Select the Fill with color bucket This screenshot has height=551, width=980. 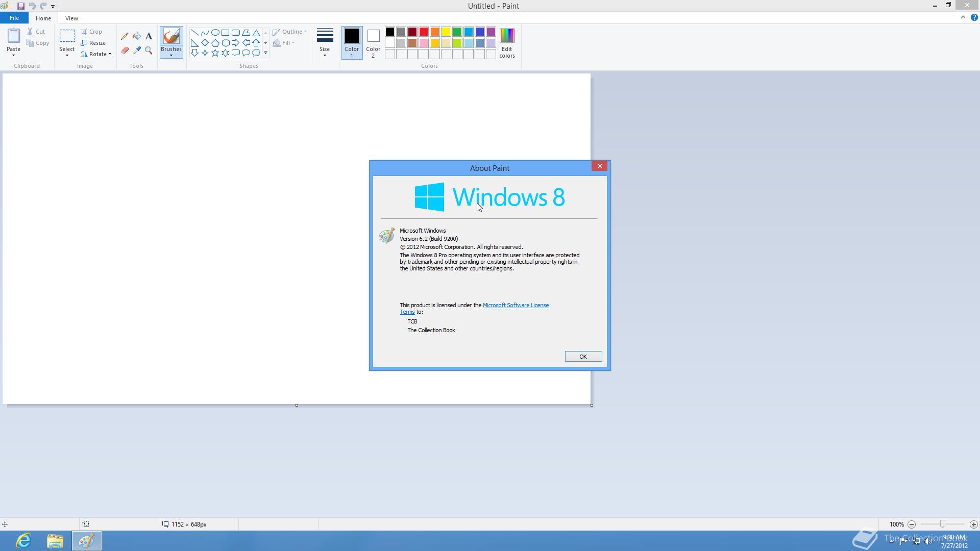(137, 36)
